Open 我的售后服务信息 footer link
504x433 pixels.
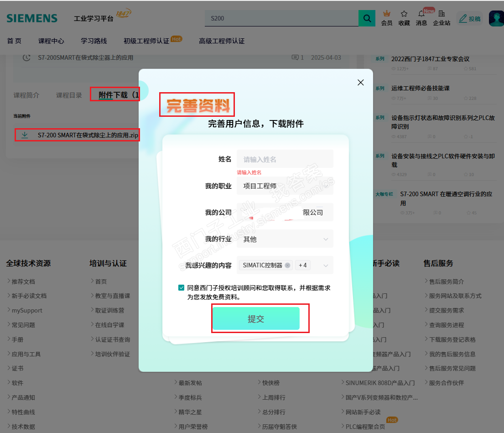(452, 354)
